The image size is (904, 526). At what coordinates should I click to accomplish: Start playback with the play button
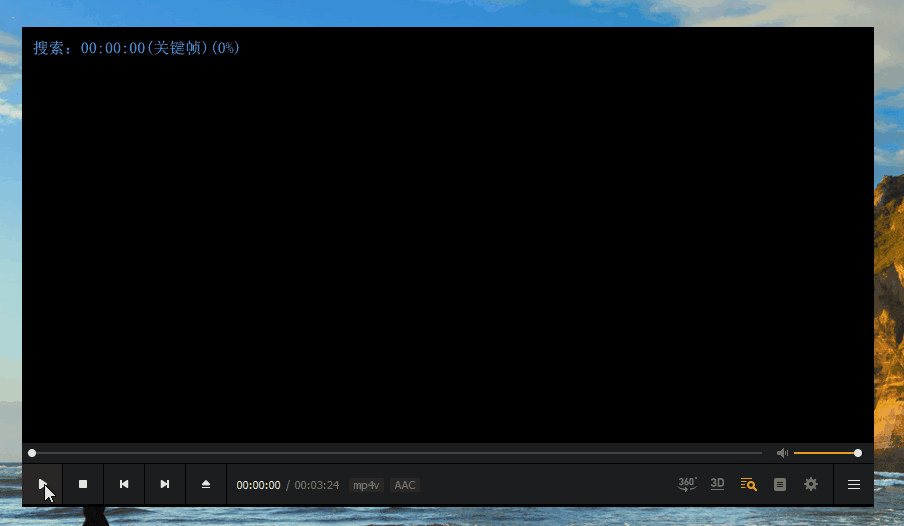point(42,484)
